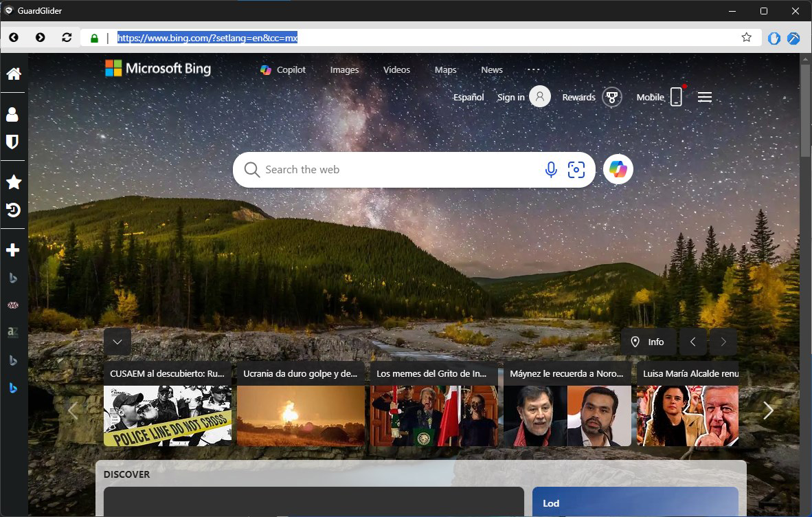This screenshot has width=812, height=517.
Task: Show previous wallpaper with left chevron
Action: coord(693,342)
